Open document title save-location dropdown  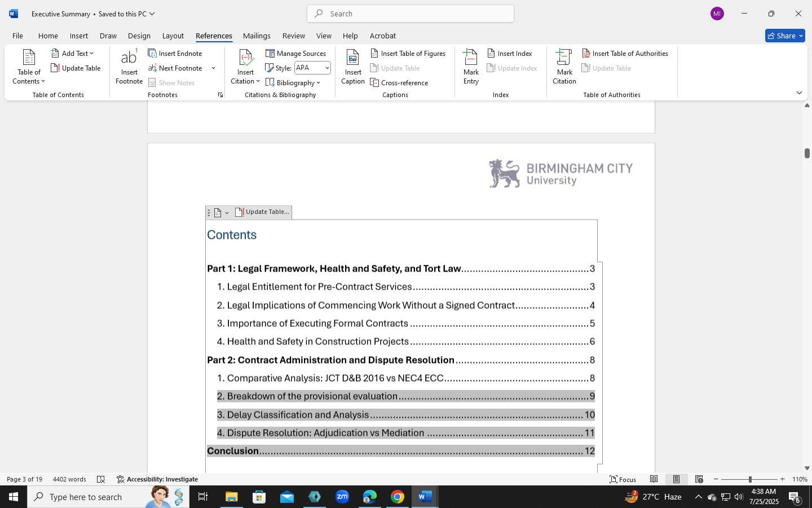click(x=152, y=14)
